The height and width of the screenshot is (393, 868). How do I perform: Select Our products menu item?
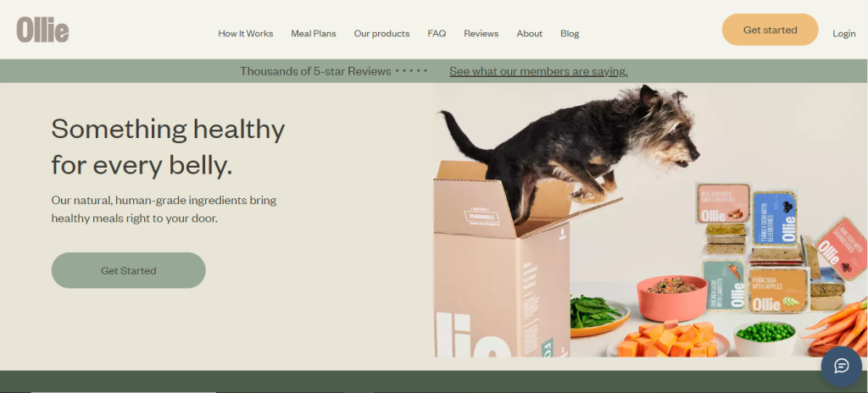coord(382,33)
